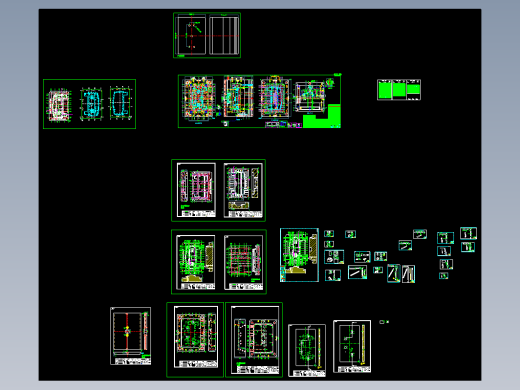Select the pair of tall narrow slanted-pin frames
This screenshot has width=520, height=390.
pos(401,274)
